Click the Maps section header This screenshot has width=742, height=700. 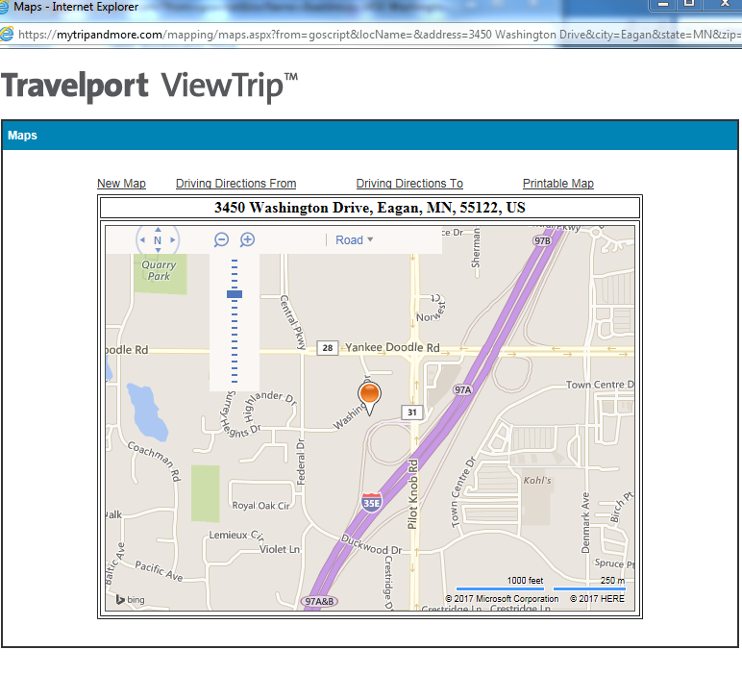pyautogui.click(x=370, y=136)
